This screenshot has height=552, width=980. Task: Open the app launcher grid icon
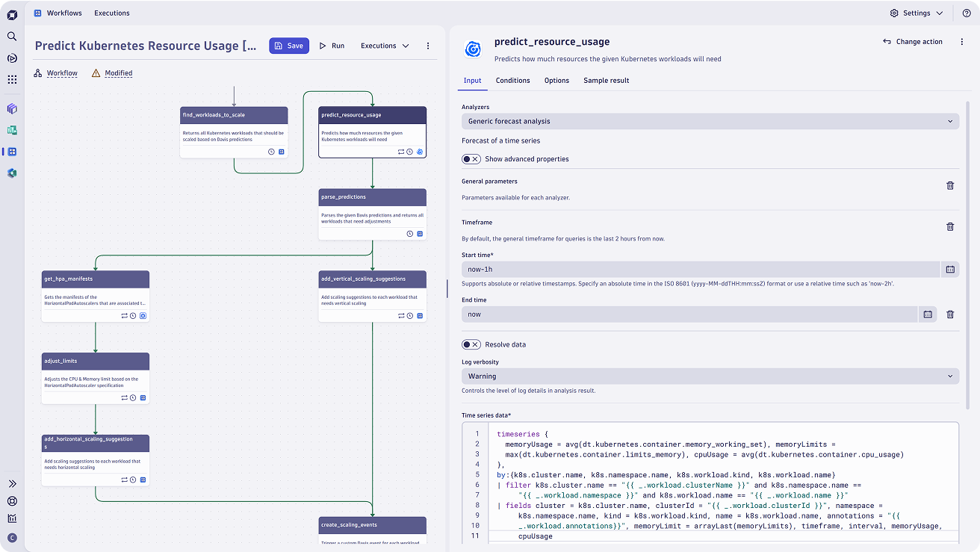[x=12, y=79]
